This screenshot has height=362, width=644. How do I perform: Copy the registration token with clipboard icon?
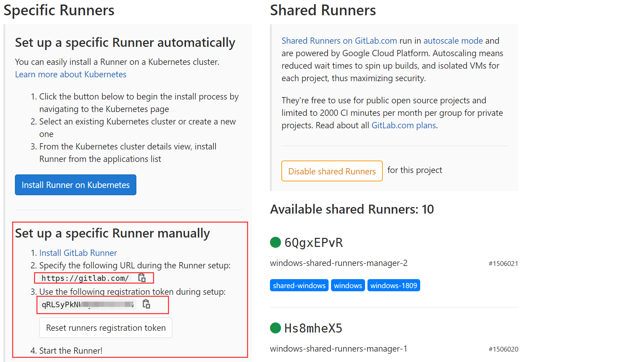click(x=146, y=304)
